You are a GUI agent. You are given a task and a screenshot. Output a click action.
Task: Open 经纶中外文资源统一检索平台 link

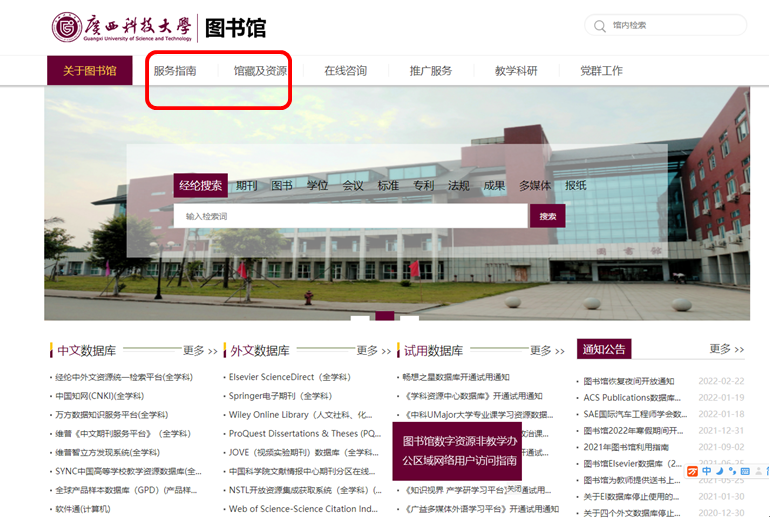124,377
